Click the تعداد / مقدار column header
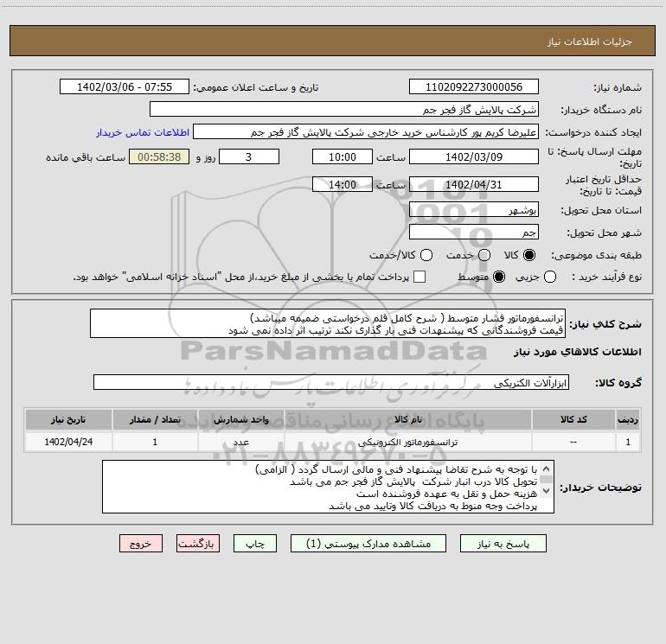Screen dimensions: 666x644 click(x=155, y=419)
